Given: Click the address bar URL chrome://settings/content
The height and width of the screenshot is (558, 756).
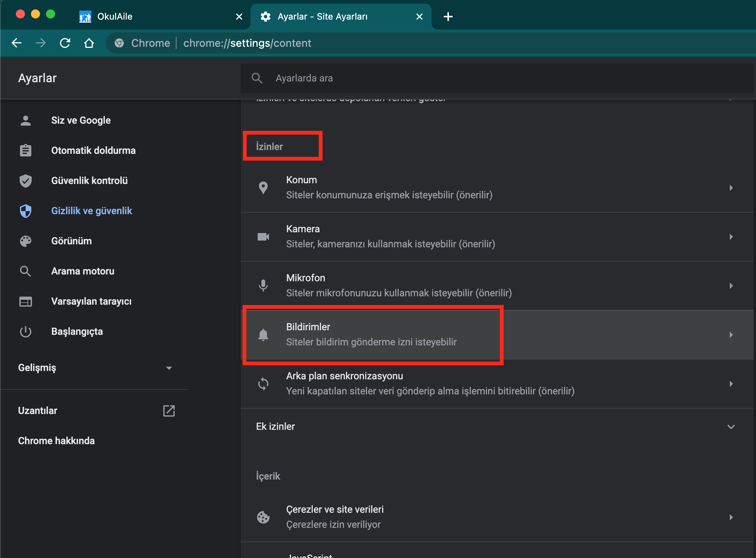Looking at the screenshot, I should click(x=247, y=43).
